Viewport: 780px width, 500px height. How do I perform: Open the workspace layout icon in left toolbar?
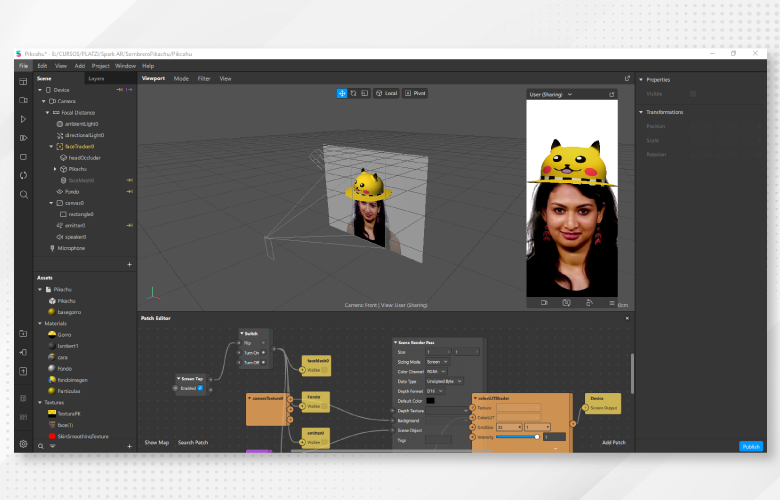click(23, 81)
